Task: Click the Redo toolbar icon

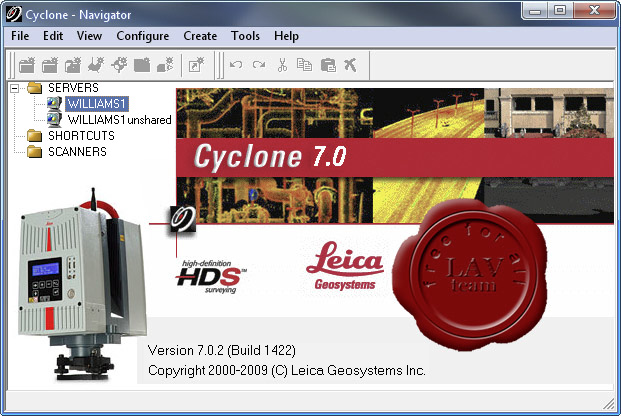Action: [x=259, y=65]
